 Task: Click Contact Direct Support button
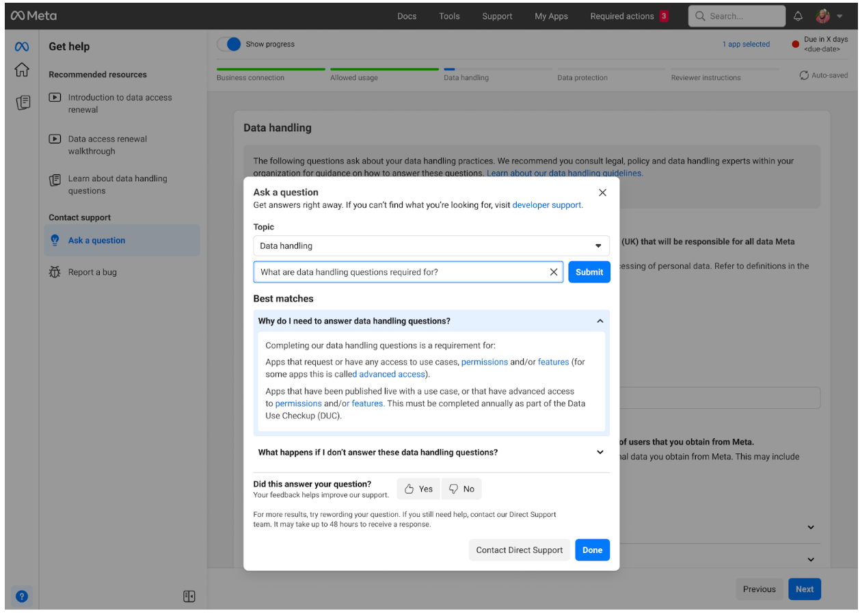pos(520,550)
